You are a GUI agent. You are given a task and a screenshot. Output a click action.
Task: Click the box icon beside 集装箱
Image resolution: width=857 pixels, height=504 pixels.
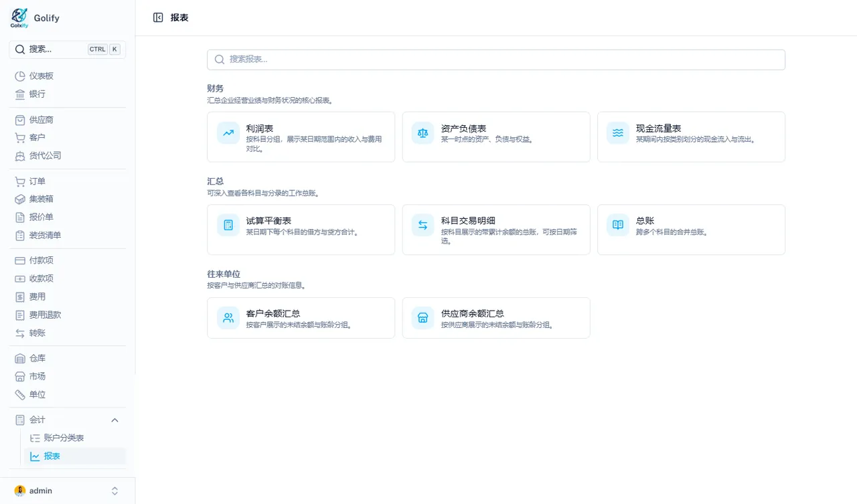[20, 199]
